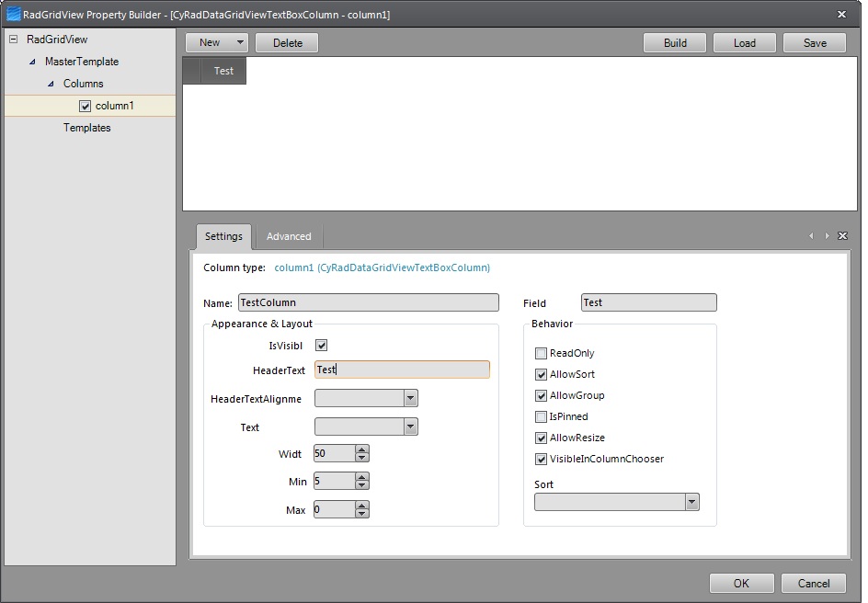This screenshot has height=603, width=868.
Task: Click the Max width spinner up arrow
Action: click(x=362, y=505)
